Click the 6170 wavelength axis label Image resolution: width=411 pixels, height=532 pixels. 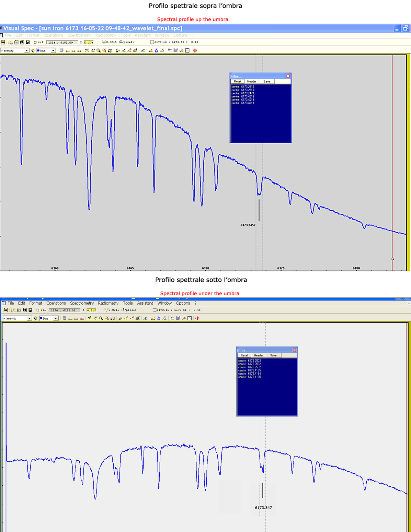[205, 268]
